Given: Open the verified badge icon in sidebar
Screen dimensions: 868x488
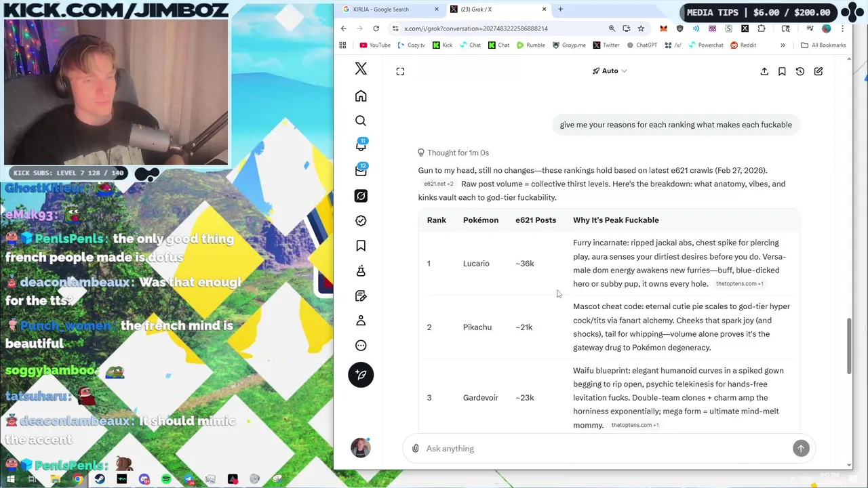Looking at the screenshot, I should pyautogui.click(x=361, y=220).
